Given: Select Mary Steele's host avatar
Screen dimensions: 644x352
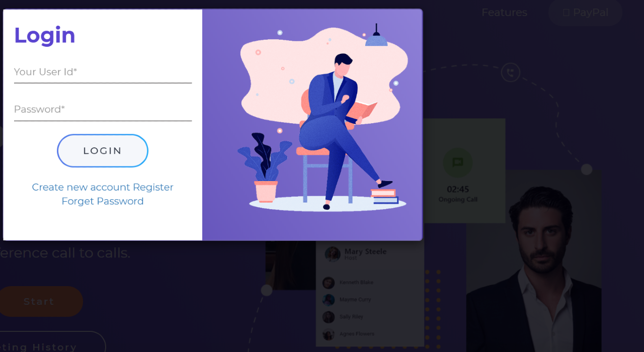Looking at the screenshot, I should coord(333,254).
